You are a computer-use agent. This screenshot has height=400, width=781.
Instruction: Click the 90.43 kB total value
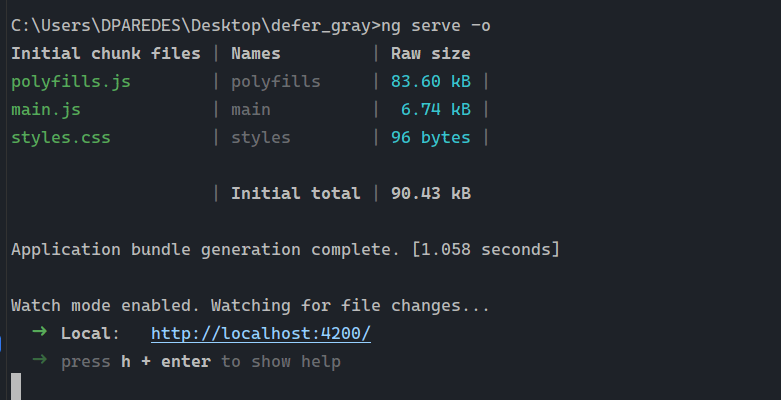click(x=430, y=193)
